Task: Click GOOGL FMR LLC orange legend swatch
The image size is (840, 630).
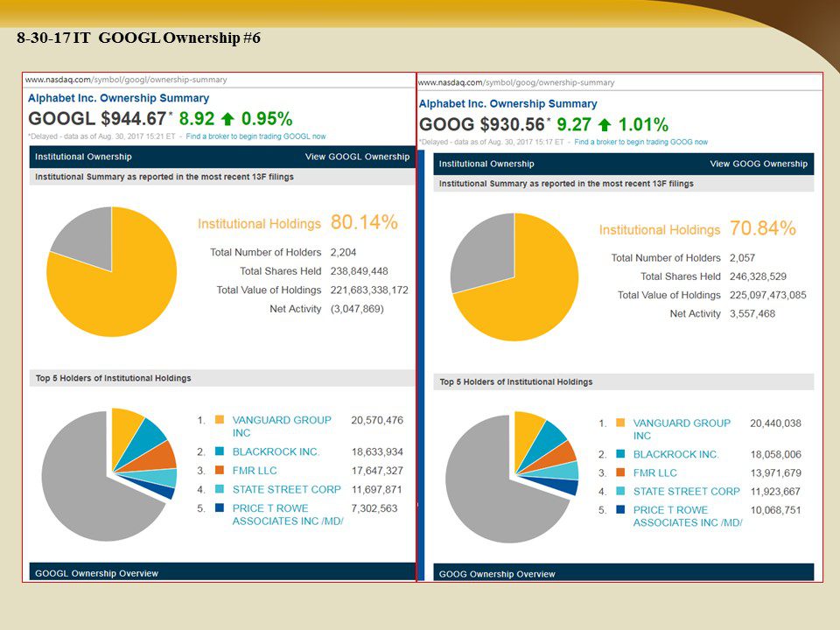Action: click(219, 470)
